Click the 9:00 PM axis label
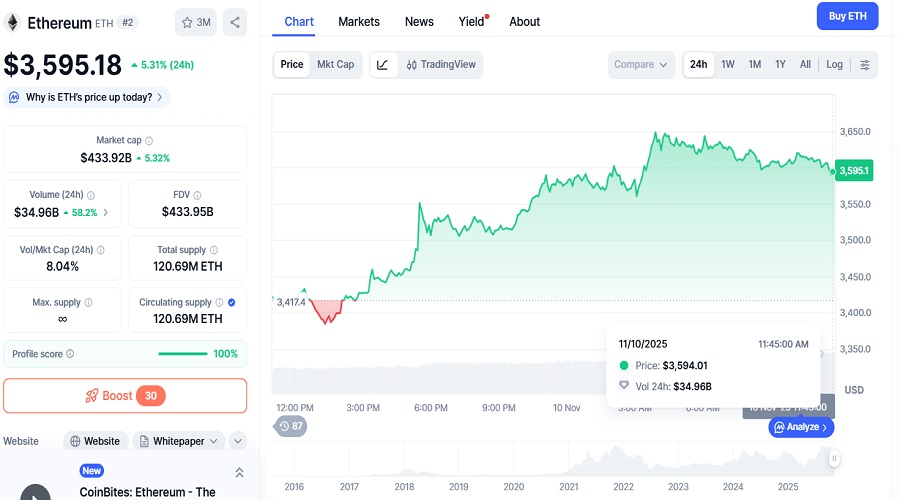 (x=499, y=408)
